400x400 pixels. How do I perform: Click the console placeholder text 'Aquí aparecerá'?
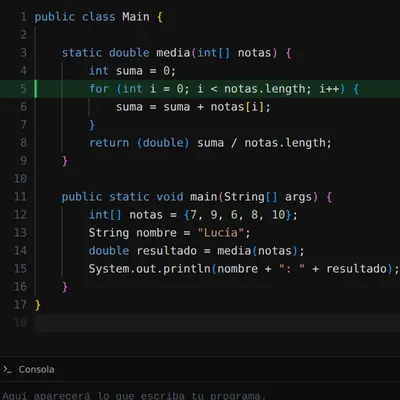tap(46, 396)
